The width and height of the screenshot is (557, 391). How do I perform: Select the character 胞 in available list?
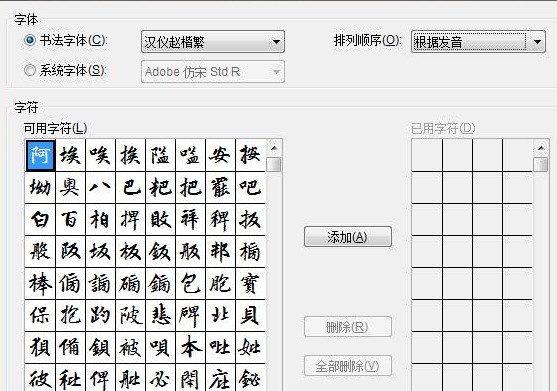click(x=220, y=283)
